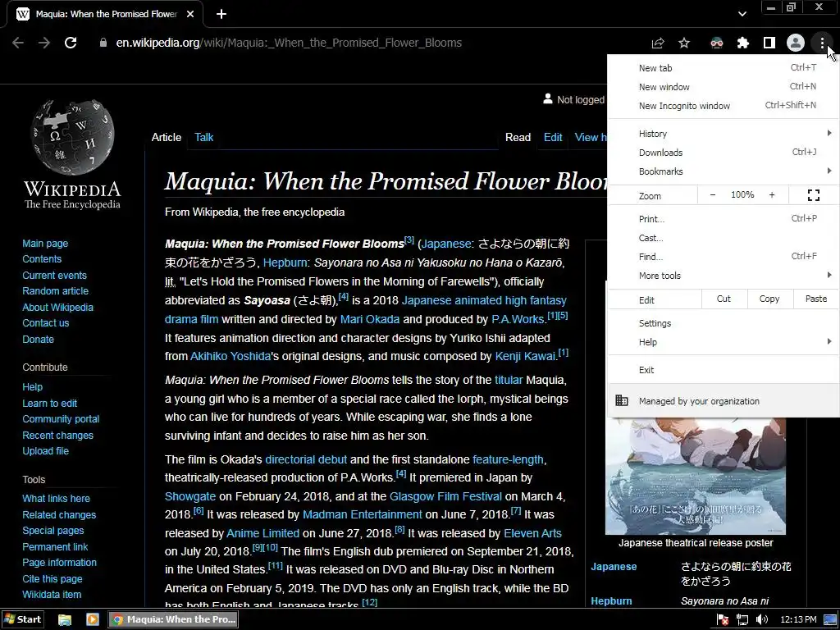Increase zoom with the plus button
The width and height of the screenshot is (840, 630).
[772, 195]
